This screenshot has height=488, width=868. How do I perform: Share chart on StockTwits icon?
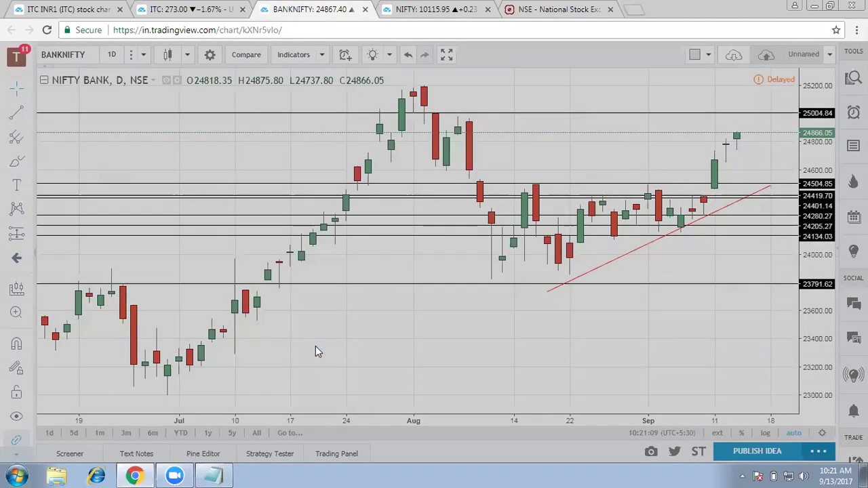[x=698, y=451]
